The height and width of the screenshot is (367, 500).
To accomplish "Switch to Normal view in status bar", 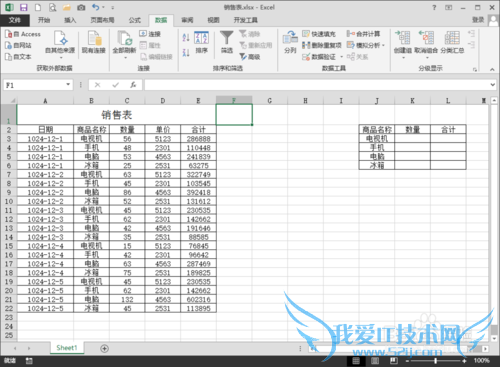I will coord(356,361).
